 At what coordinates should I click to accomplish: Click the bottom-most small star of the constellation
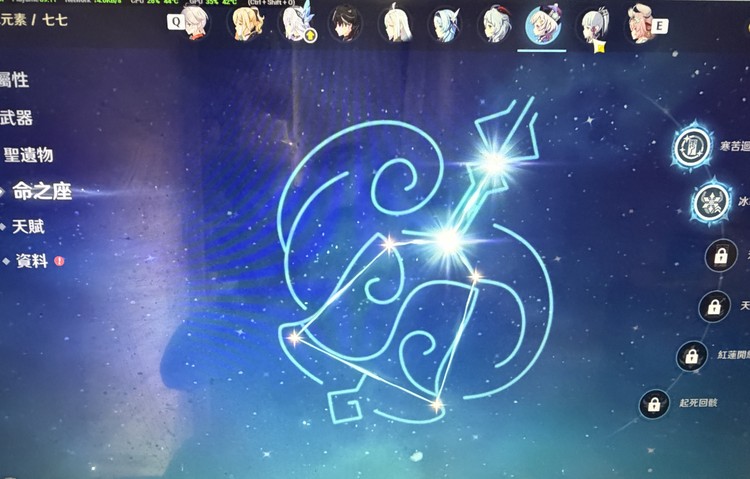[437, 405]
